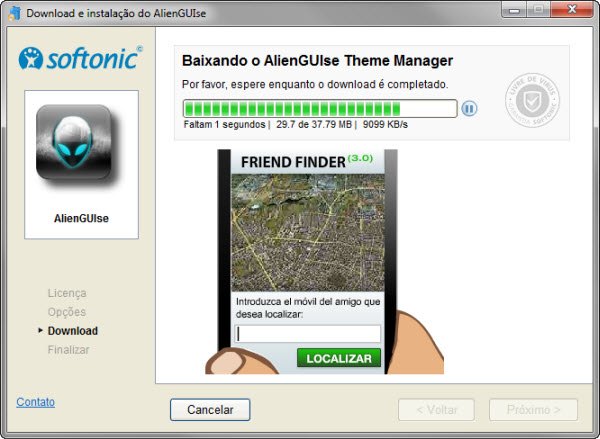Viewport: 600px width, 439px height.
Task: Click the green download progress bar
Action: (319, 108)
